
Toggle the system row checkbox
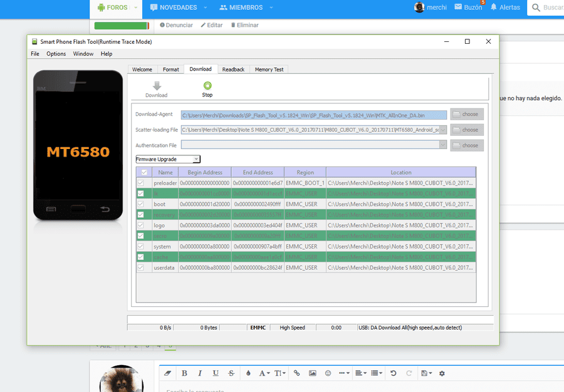click(x=140, y=247)
